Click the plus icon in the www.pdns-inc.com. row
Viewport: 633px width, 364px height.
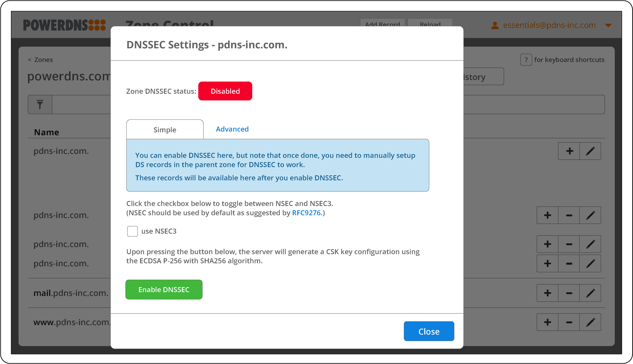click(x=547, y=322)
